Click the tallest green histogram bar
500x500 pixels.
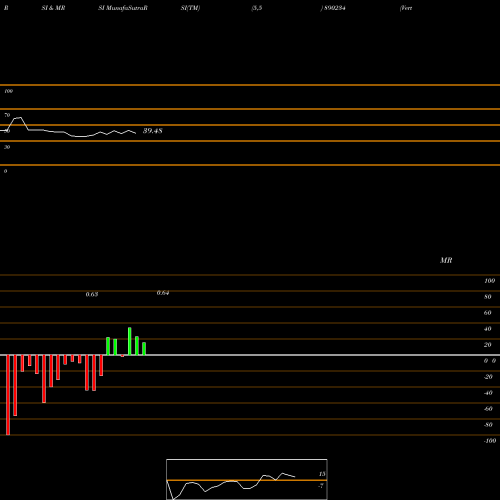point(130,341)
